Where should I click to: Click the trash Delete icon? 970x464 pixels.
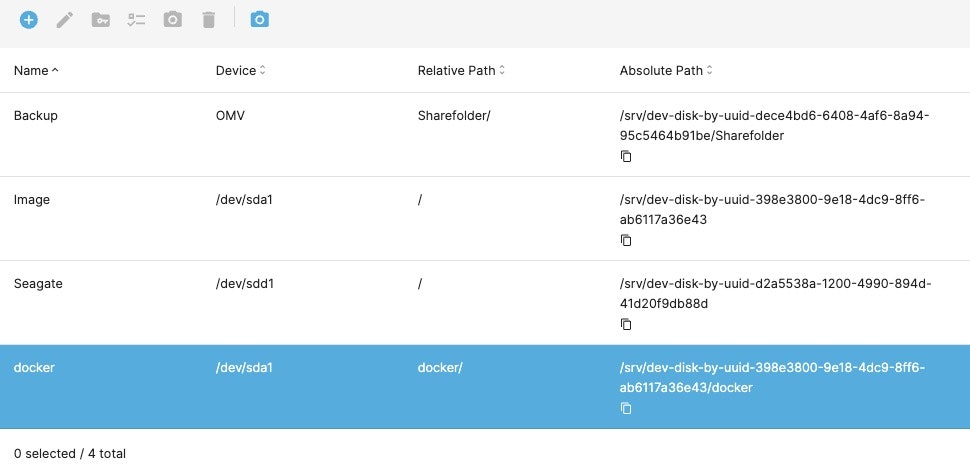pyautogui.click(x=208, y=19)
